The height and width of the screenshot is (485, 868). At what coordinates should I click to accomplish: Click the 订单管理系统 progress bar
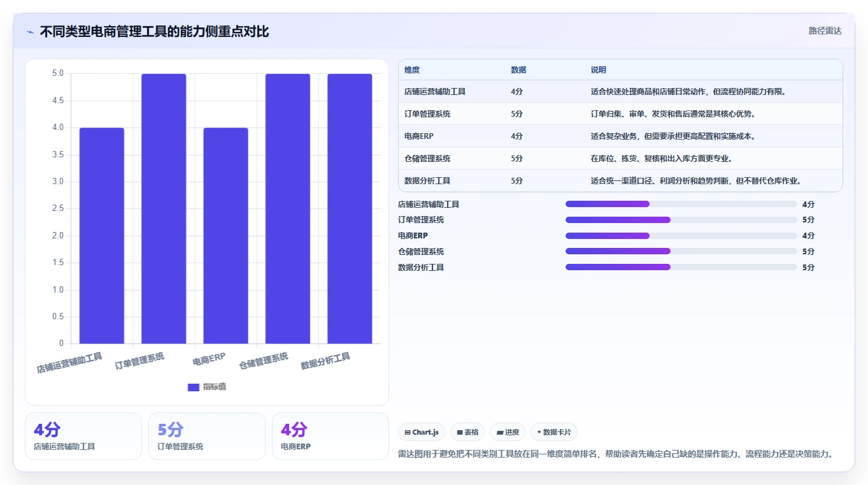tap(681, 220)
